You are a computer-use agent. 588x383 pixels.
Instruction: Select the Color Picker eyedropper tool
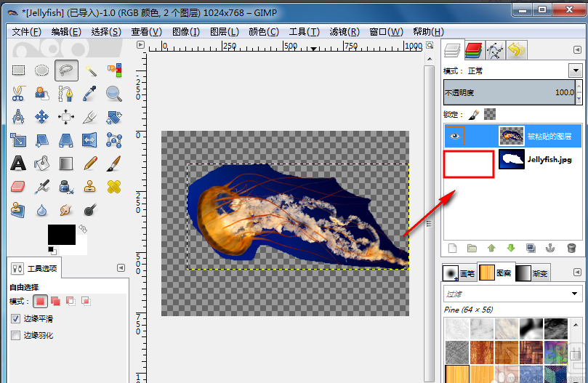[x=90, y=94]
